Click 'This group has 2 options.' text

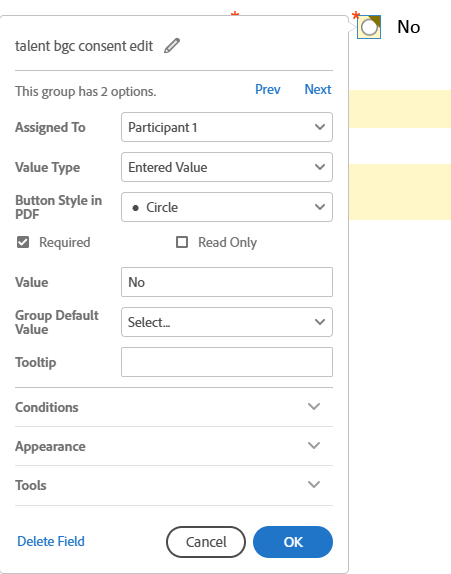[x=86, y=91]
